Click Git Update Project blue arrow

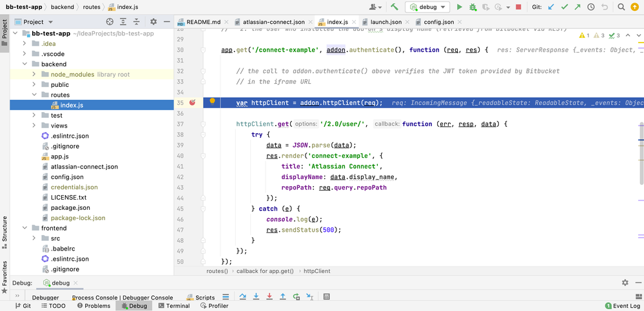coord(550,7)
